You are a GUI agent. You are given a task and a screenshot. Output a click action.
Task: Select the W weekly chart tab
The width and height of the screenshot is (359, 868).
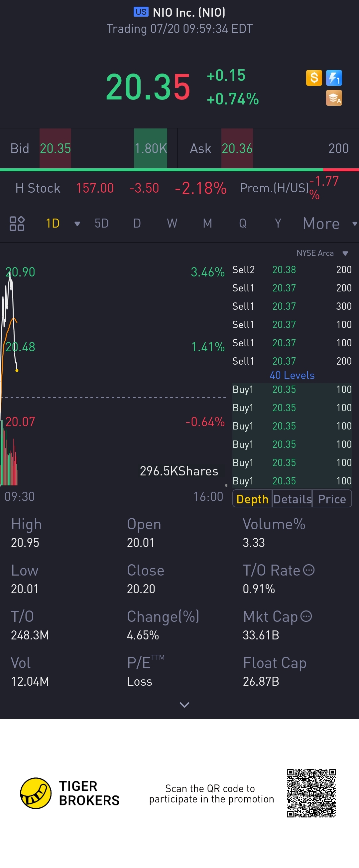172,223
